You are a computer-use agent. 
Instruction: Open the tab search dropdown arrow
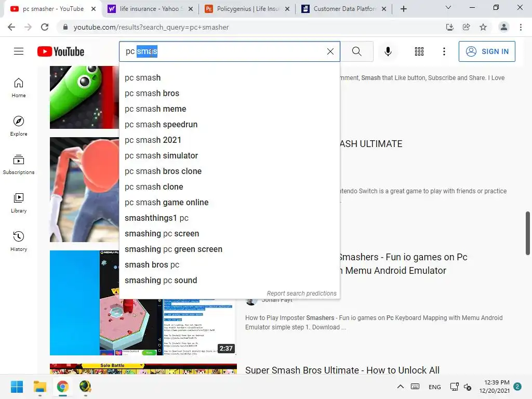tap(448, 7)
